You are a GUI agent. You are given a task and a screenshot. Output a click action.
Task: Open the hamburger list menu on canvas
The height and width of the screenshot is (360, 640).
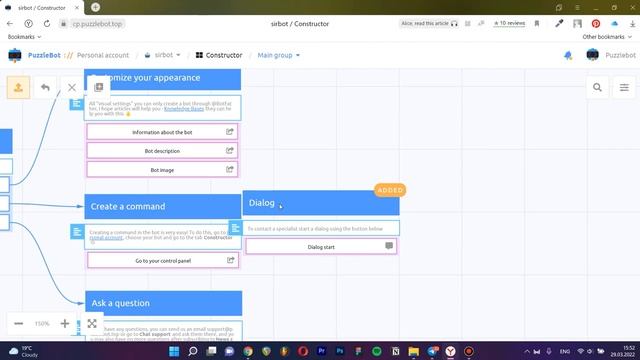624,87
